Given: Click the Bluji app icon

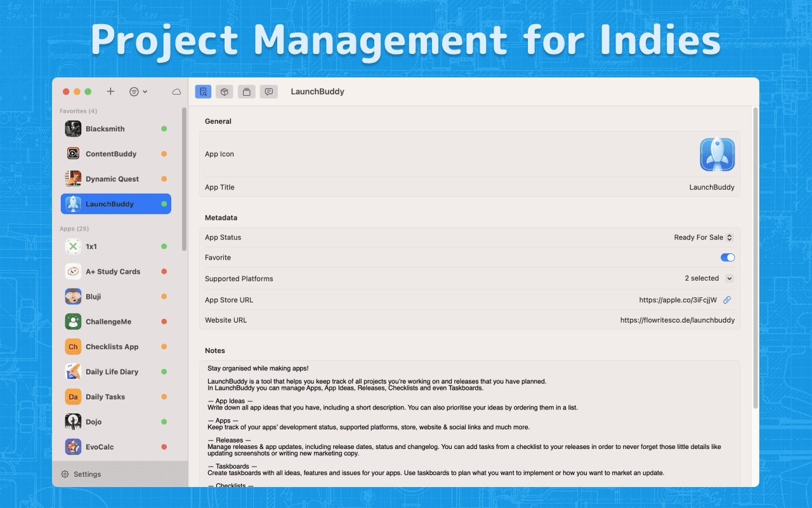Looking at the screenshot, I should pyautogui.click(x=73, y=297).
